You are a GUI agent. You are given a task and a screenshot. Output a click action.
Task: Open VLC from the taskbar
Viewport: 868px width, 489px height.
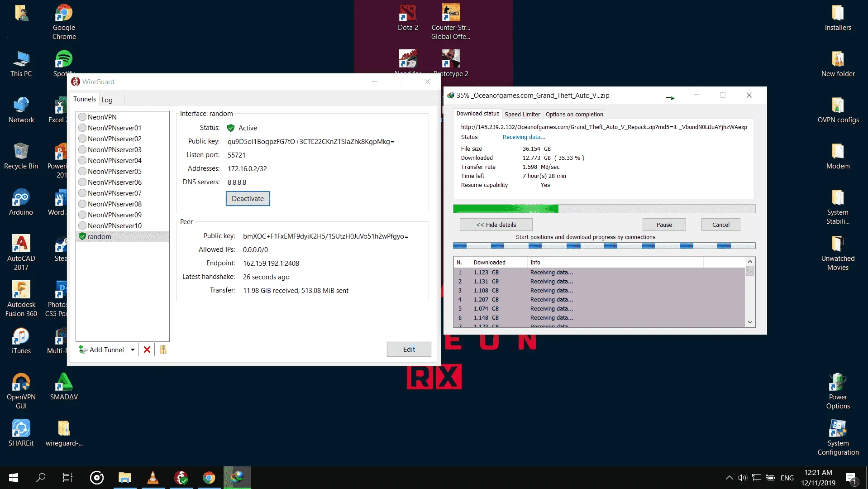click(x=153, y=478)
